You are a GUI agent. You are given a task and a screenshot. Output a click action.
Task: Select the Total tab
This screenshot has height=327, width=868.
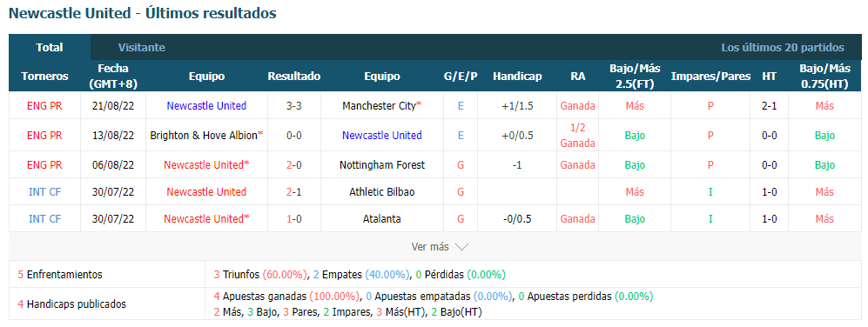(50, 48)
